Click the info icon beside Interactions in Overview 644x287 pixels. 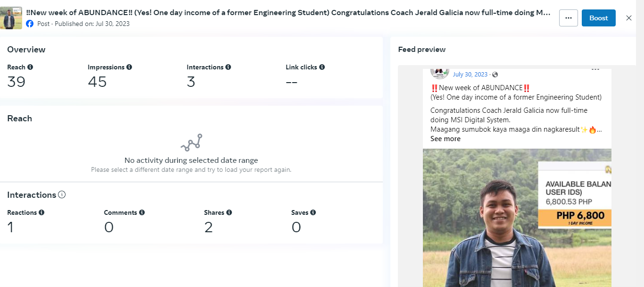coord(228,68)
